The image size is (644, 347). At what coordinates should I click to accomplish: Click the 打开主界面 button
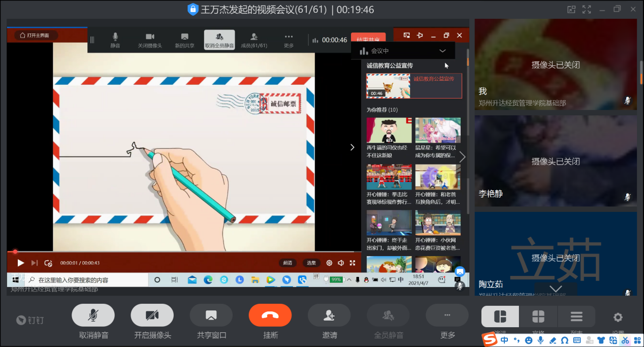[x=35, y=36]
